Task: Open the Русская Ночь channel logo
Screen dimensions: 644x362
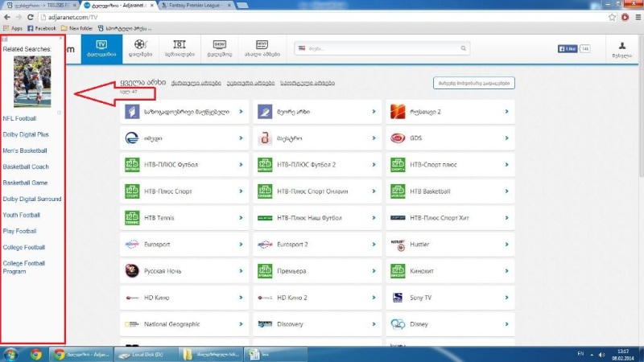Action: point(132,271)
